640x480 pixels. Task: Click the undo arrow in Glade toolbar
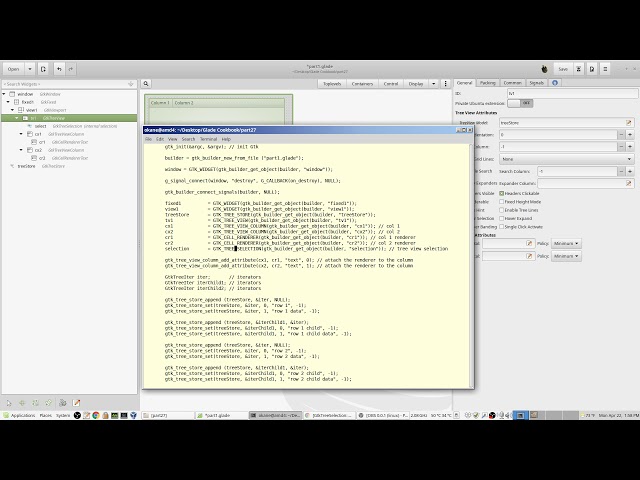point(59,69)
